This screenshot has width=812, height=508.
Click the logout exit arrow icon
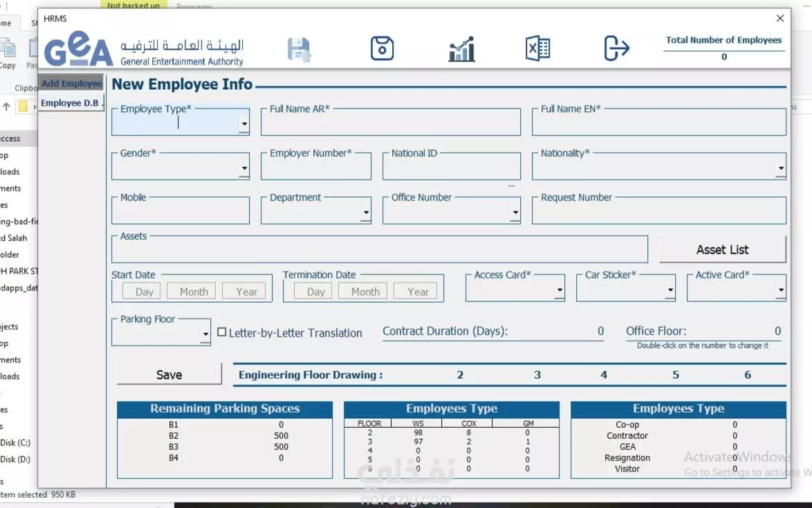point(616,48)
